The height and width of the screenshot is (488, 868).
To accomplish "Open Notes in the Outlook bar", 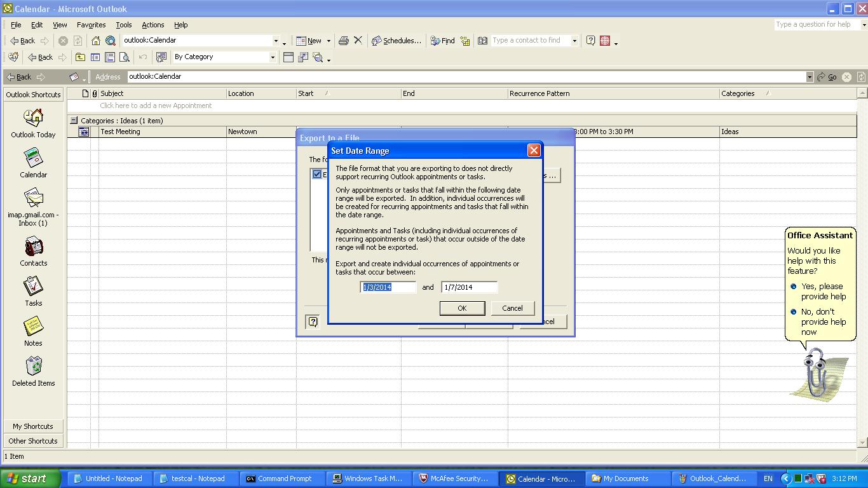I will coord(33,327).
